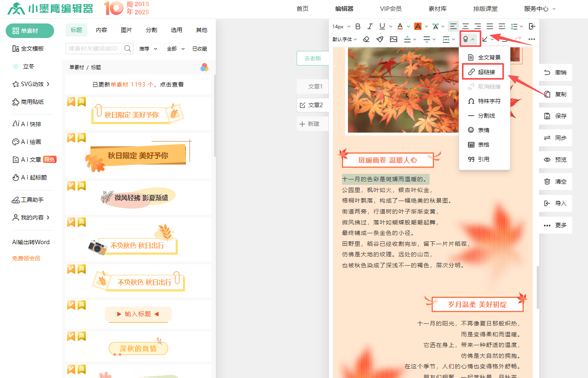Click the material search input field
This screenshot has height=378, width=588.
(x=95, y=49)
